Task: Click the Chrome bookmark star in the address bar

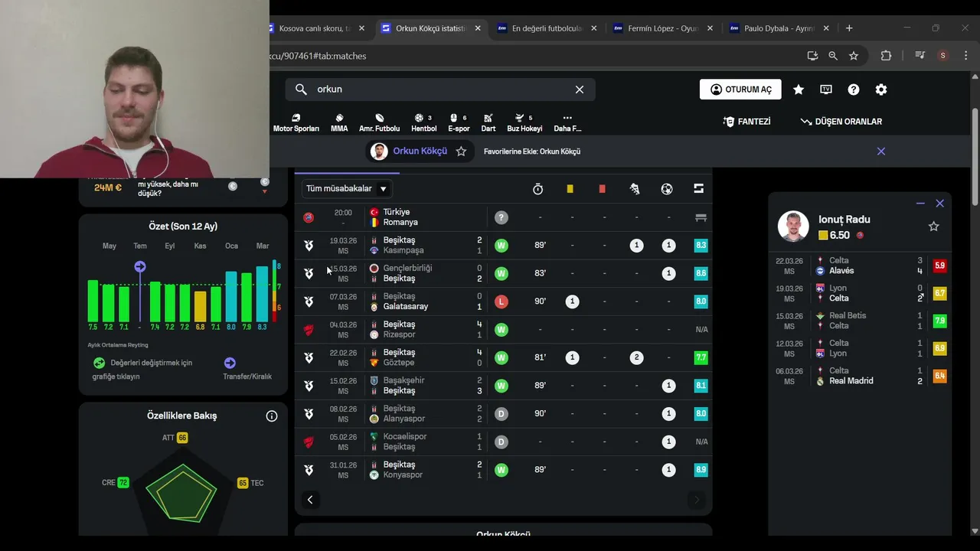Action: tap(854, 56)
